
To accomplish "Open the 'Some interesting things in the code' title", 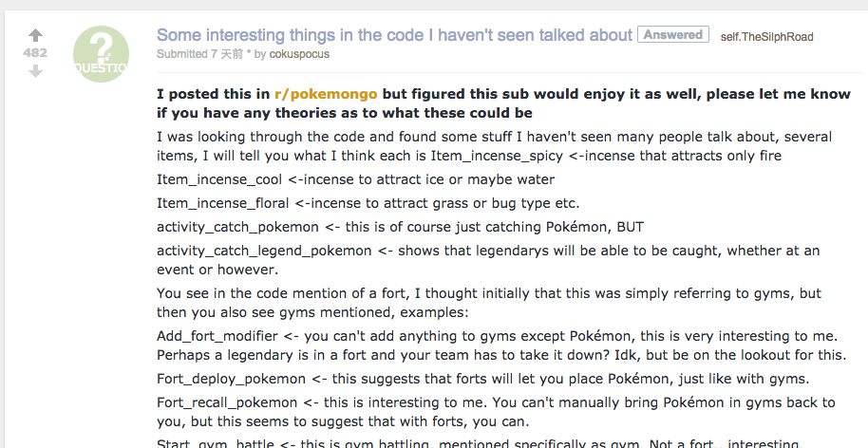I will (394, 35).
